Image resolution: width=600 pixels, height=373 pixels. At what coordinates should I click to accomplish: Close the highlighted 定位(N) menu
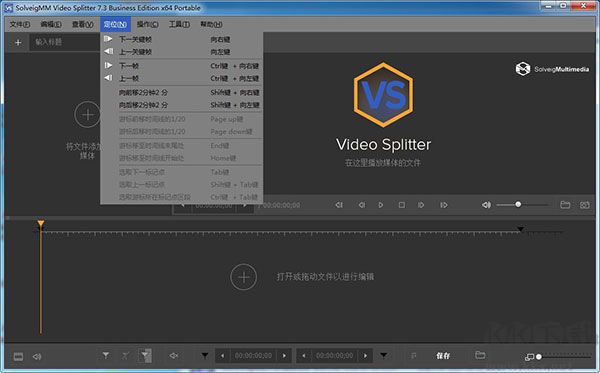tap(115, 24)
